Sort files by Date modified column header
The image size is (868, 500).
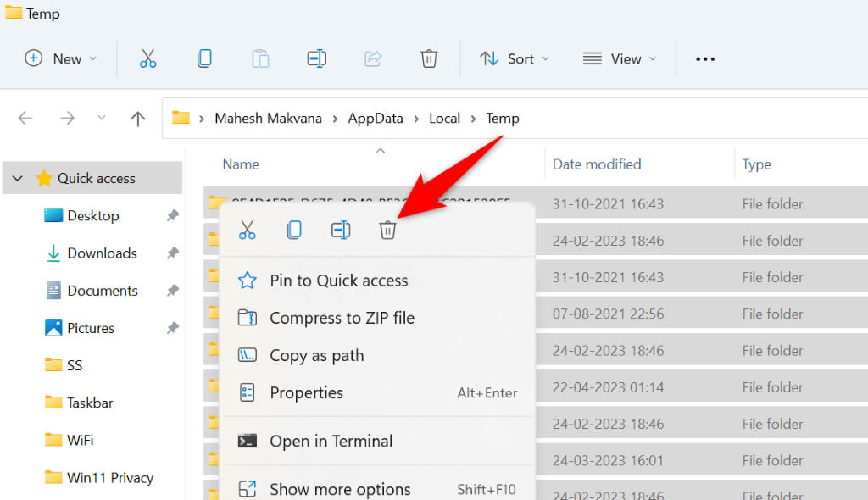click(597, 164)
